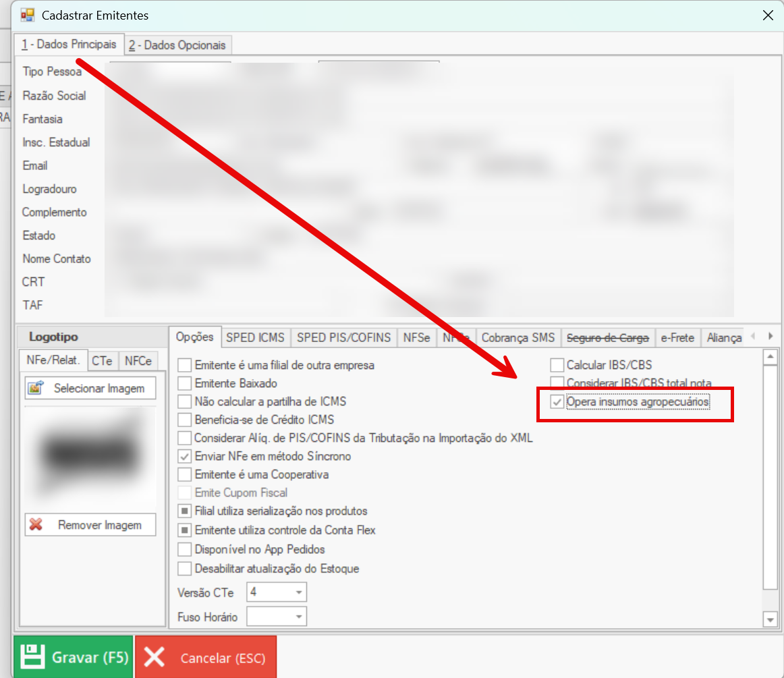The height and width of the screenshot is (678, 784).
Task: Close the Cadastrar Emitentes window
Action: tap(768, 16)
